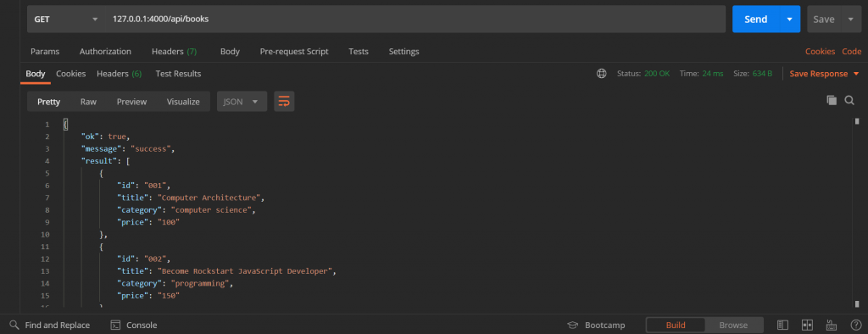Screen dimensions: 868x334
Task: Open the Authorization request tab
Action: (x=105, y=51)
